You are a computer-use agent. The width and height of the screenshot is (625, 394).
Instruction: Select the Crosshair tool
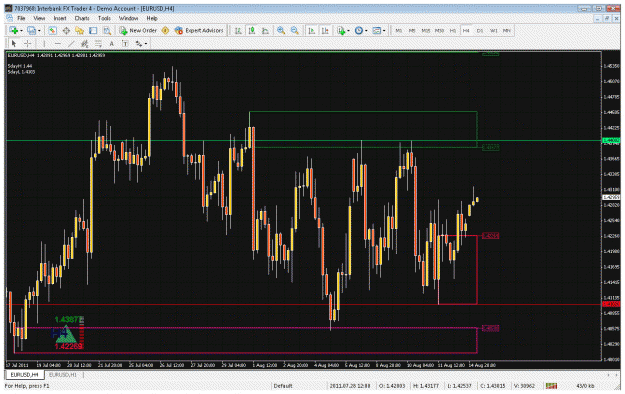tap(27, 43)
